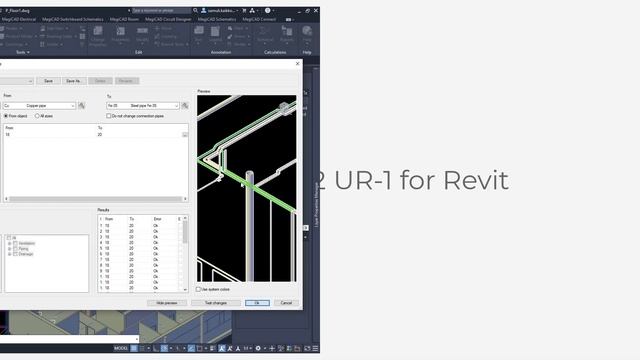Expand the Tools ribbon panel dropdown
The image size is (640, 360).
click(22, 52)
